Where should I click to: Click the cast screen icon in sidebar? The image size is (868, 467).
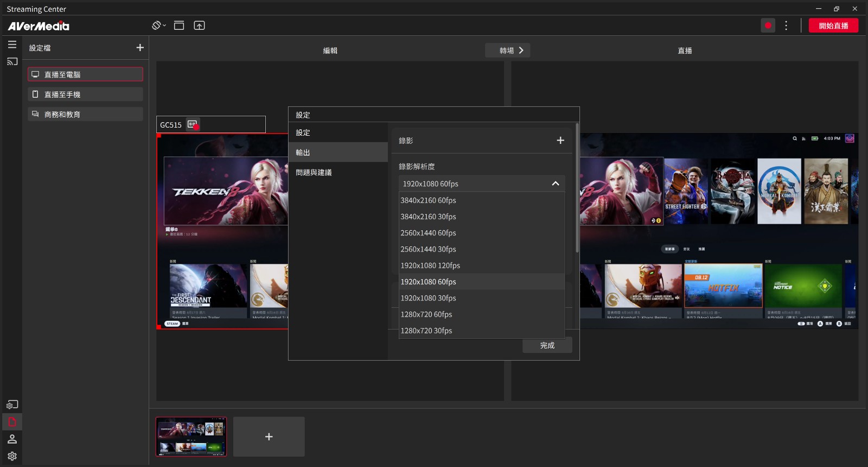click(12, 61)
